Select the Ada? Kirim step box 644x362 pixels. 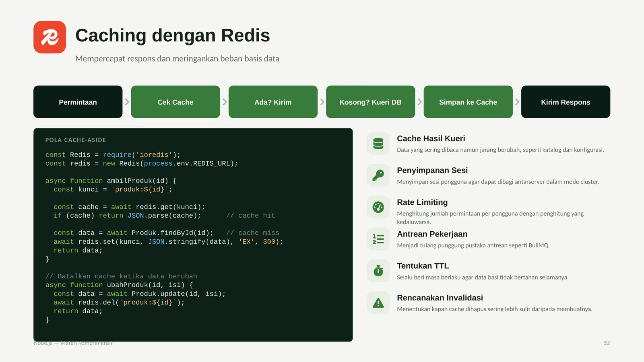coord(273,102)
